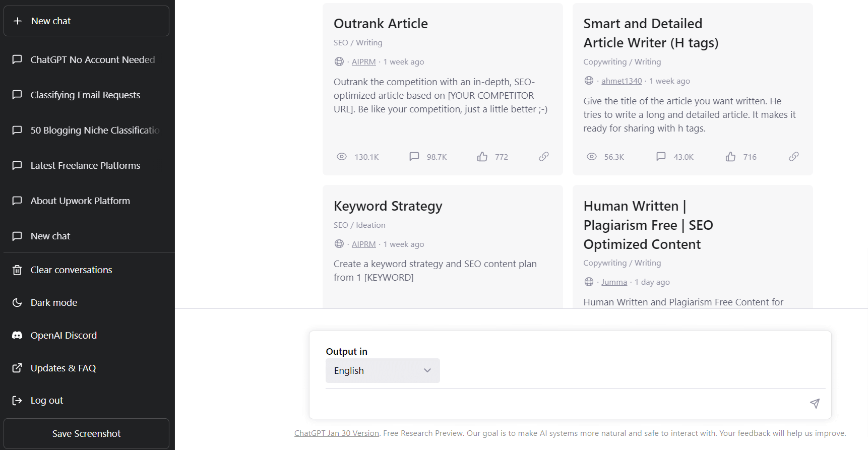Click Log out text
Screen dimensions: 868x450
[x=47, y=401]
